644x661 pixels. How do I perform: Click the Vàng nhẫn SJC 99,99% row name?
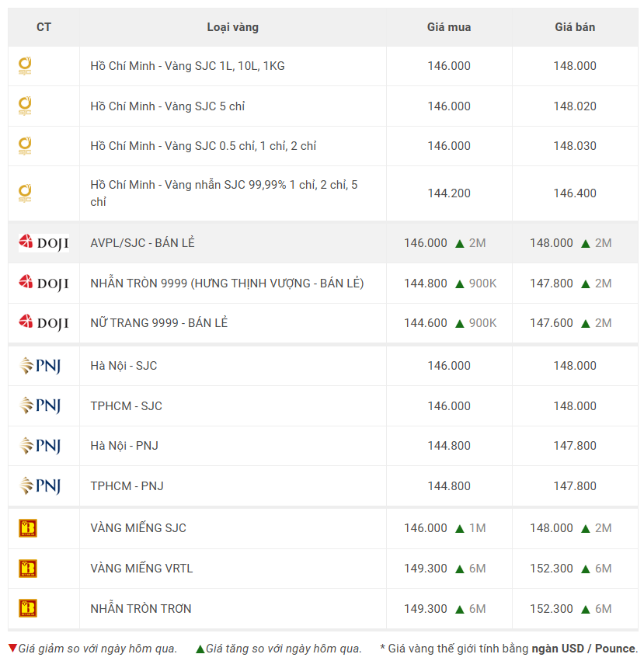tap(224, 193)
